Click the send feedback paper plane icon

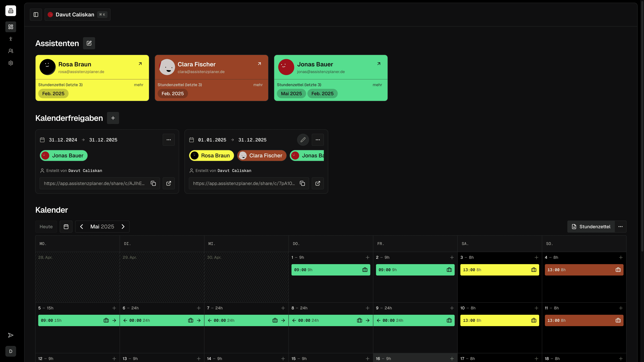pyautogui.click(x=11, y=335)
